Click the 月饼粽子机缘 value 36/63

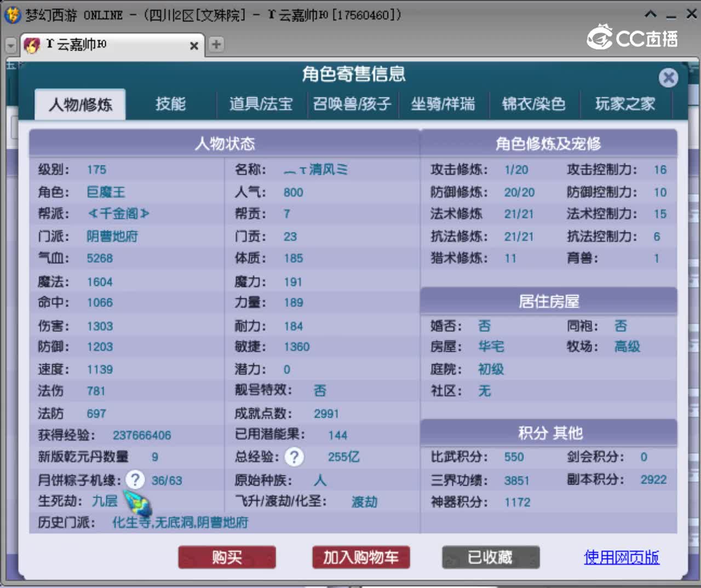point(166,481)
